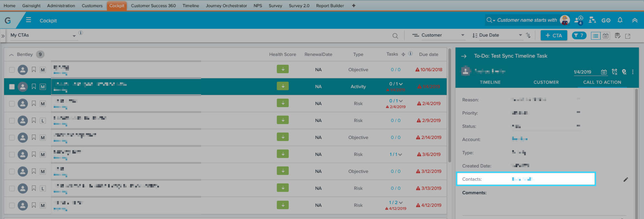Open the notifications bell

620,20
